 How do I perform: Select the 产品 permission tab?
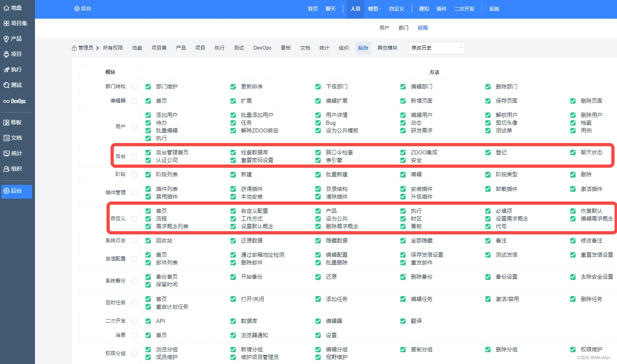(x=181, y=48)
